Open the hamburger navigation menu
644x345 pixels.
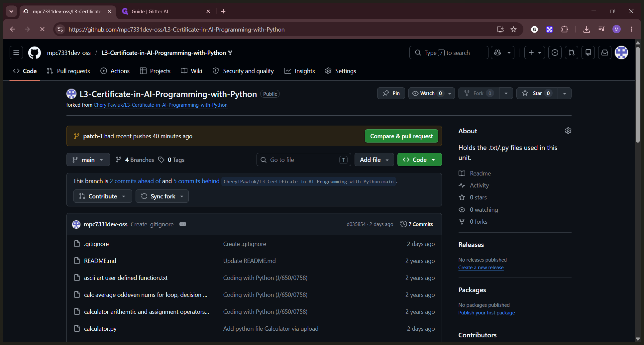coord(16,53)
